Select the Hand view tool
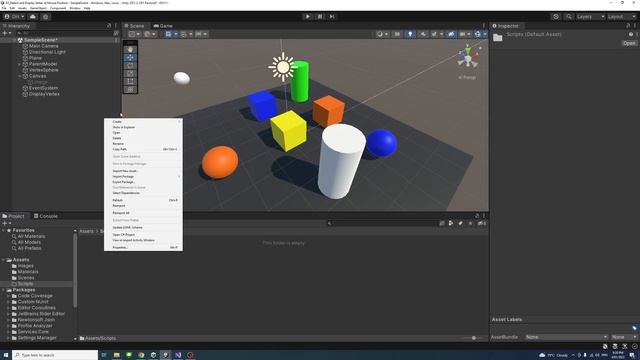 pos(130,50)
